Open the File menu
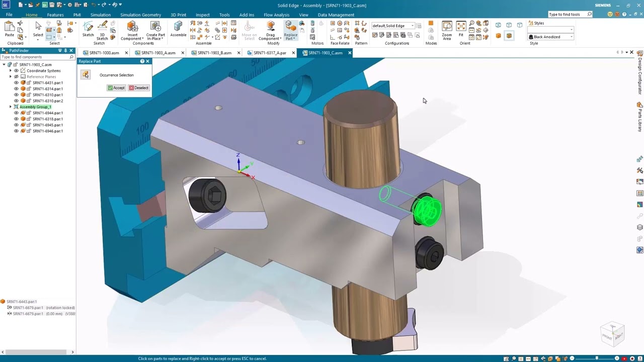 tap(9, 15)
